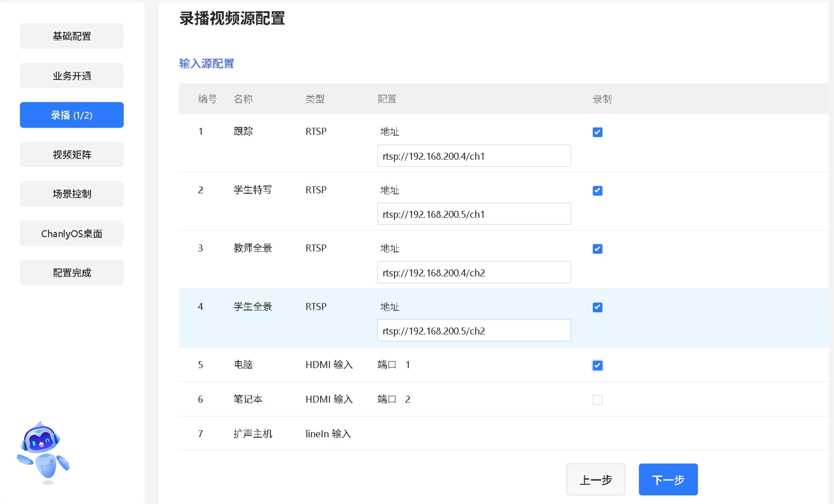
Task: Jump to 配置完成 step
Action: [72, 273]
